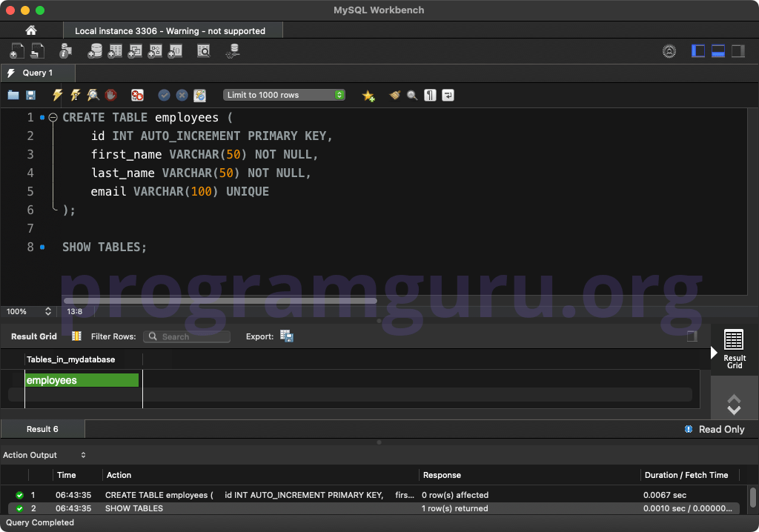Screen dimensions: 759x532
Task: Click horizontal scrollbar of SQL editor
Action: coord(220,301)
